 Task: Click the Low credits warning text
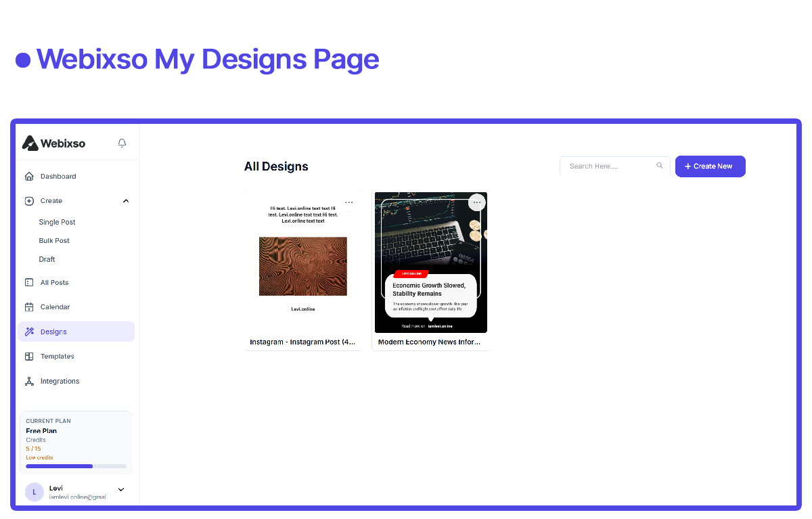pyautogui.click(x=39, y=458)
